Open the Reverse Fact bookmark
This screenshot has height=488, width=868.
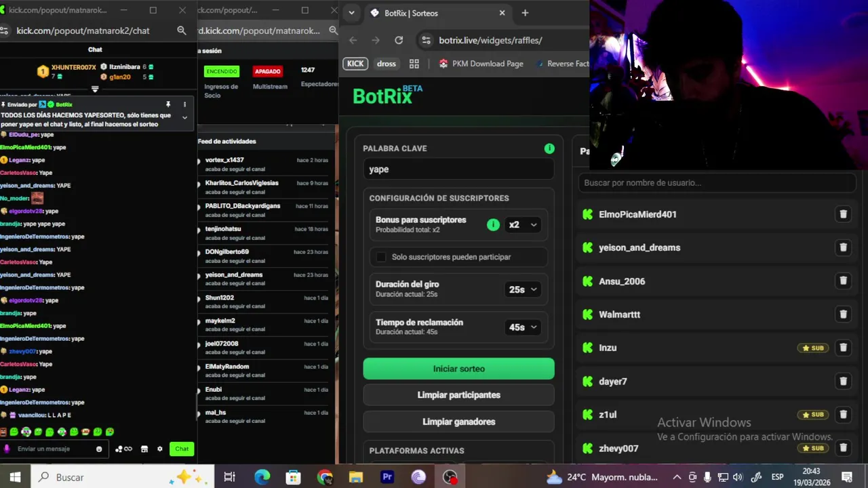point(561,64)
